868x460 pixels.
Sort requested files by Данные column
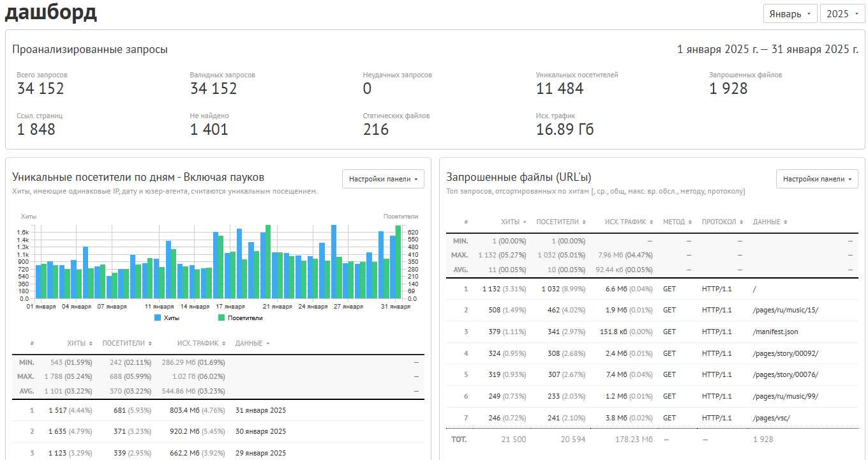tap(770, 222)
